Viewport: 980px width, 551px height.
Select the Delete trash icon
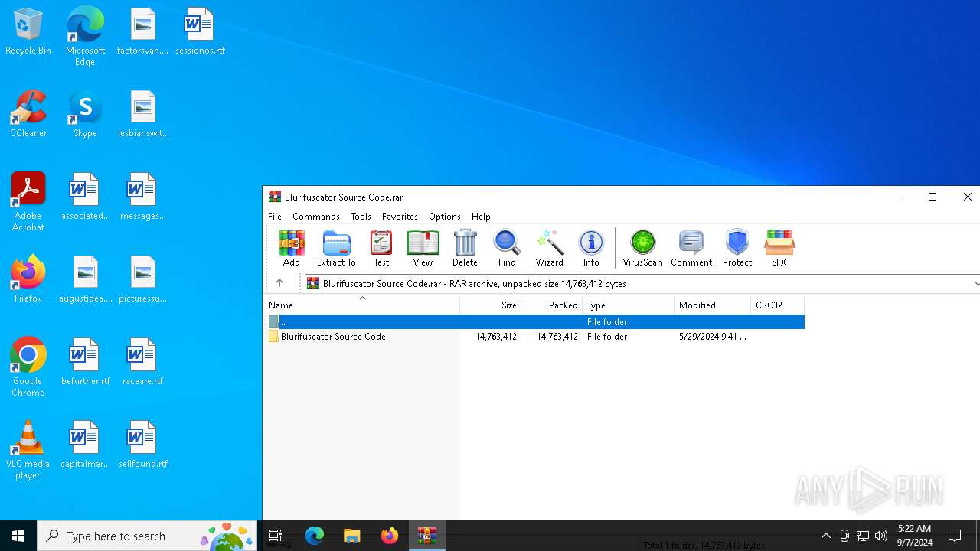[465, 248]
